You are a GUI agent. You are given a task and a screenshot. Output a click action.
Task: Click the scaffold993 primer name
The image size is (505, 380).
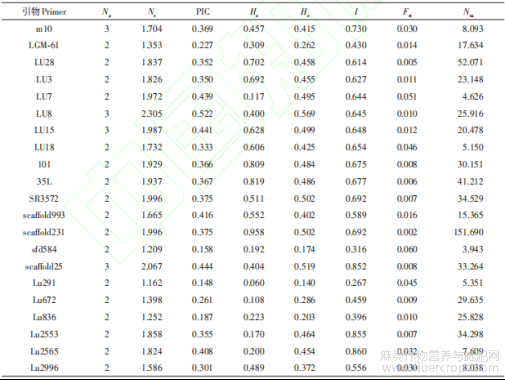[x=44, y=215]
